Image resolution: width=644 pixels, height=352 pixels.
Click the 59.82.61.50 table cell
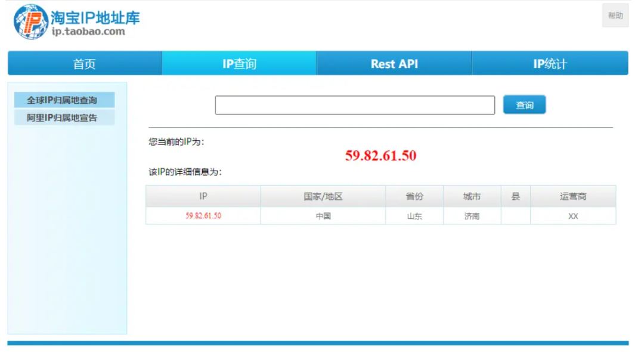pyautogui.click(x=203, y=215)
